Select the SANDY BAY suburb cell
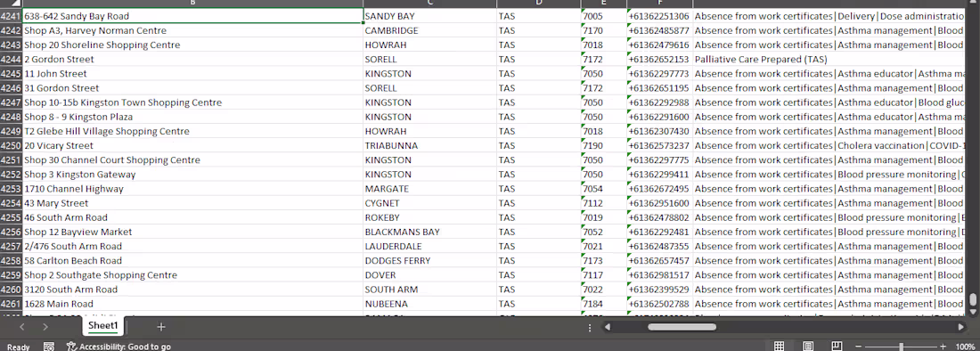Image resolution: width=980 pixels, height=351 pixels. [430, 16]
